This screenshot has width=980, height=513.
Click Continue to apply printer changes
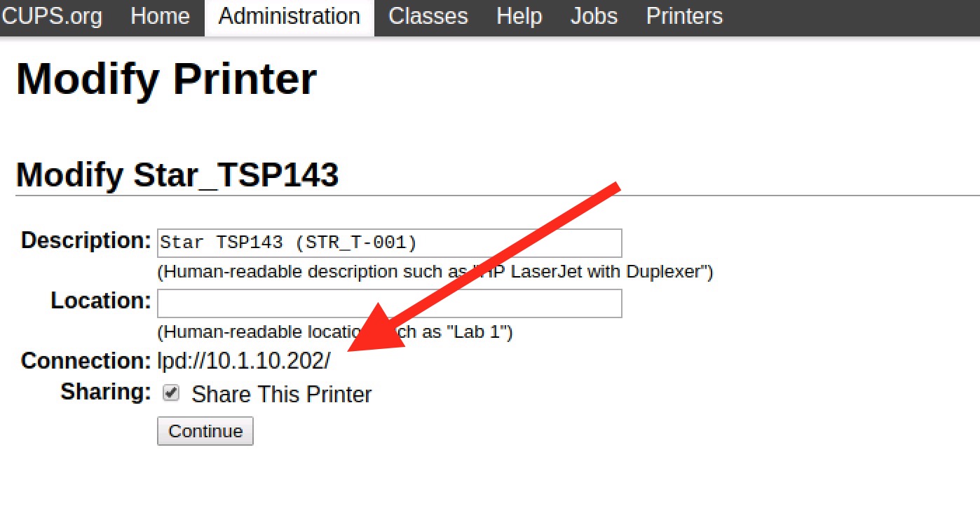click(x=205, y=430)
